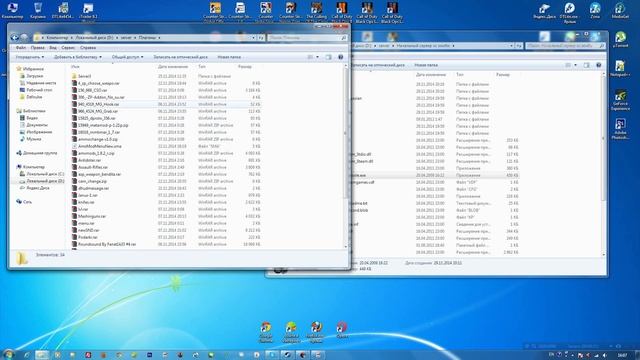Click Записать на оптический диск in rear window

(x=378, y=65)
